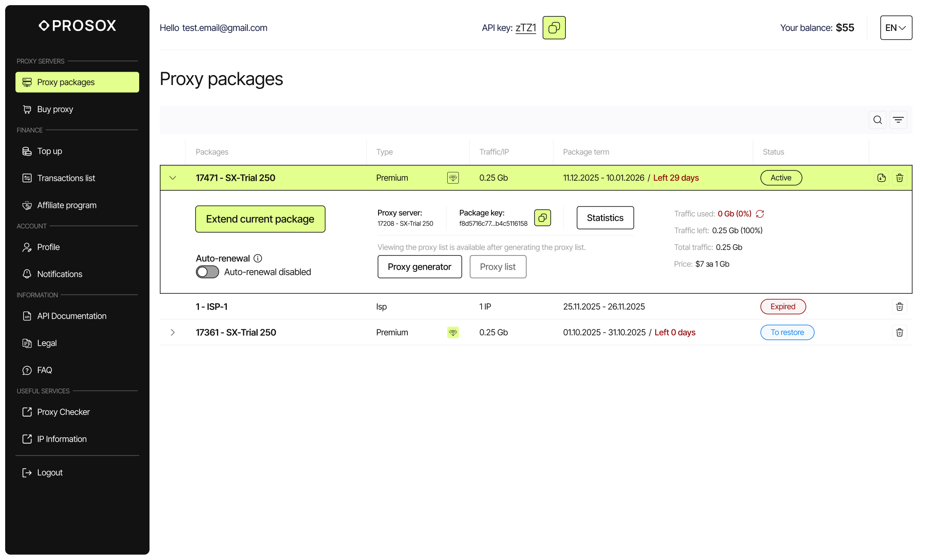Viewport: 928px width, 560px height.
Task: Click the premium diamond badge on package 17471
Action: tap(453, 177)
